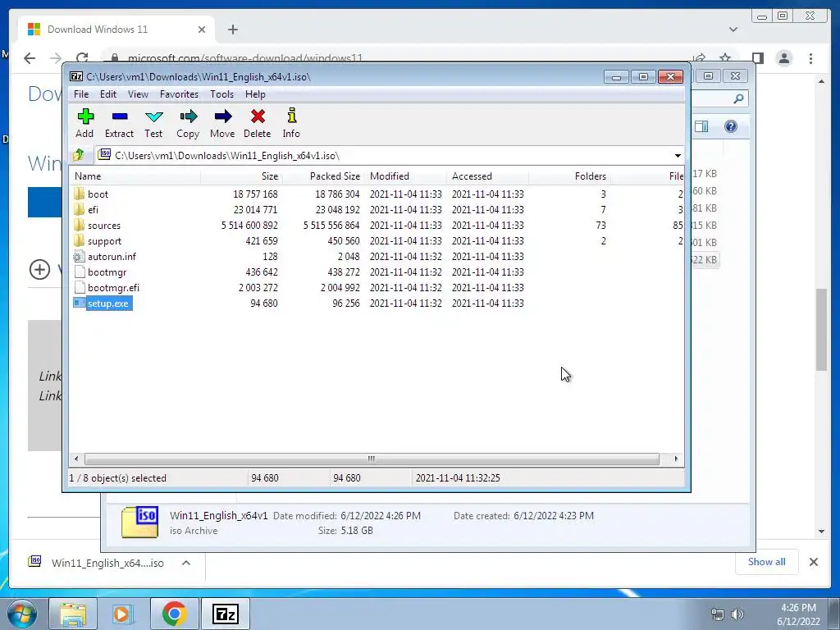Click the horizontal scrollbar thumb in 7-Zip
The image size is (840, 630).
click(x=372, y=459)
